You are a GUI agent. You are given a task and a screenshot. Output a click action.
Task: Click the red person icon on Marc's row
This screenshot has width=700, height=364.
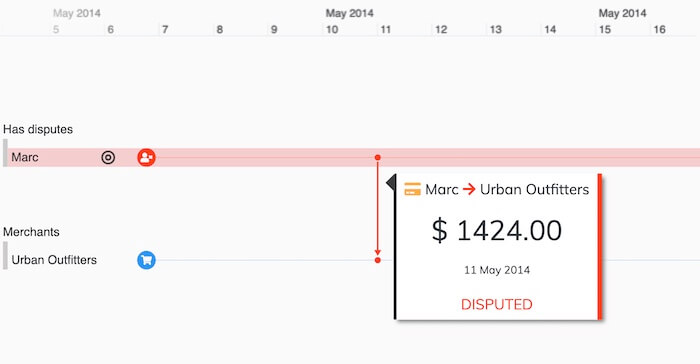point(146,157)
